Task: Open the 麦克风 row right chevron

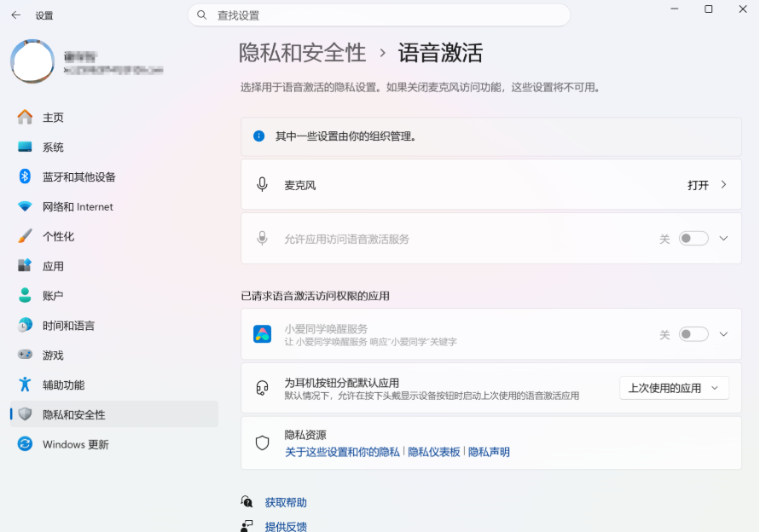Action: (723, 185)
